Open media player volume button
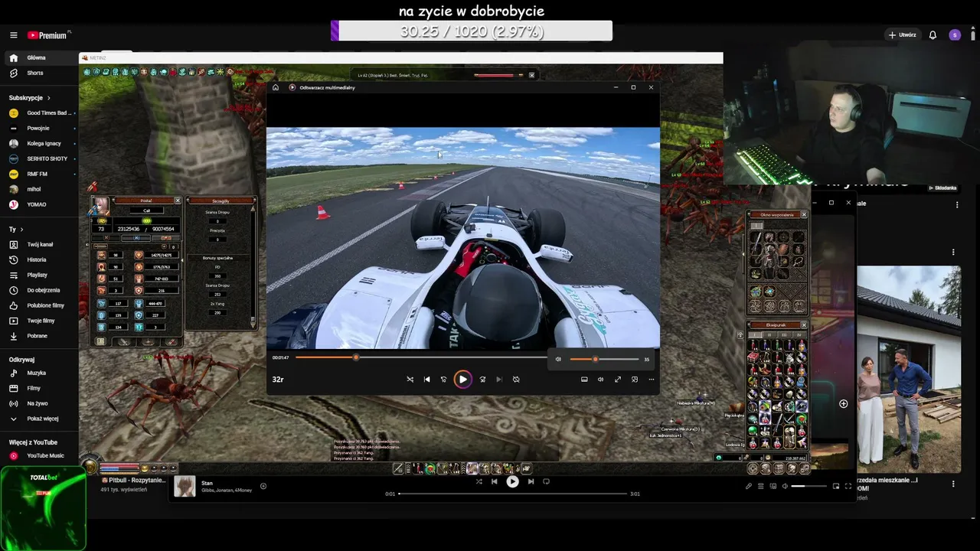The width and height of the screenshot is (980, 551). click(600, 379)
